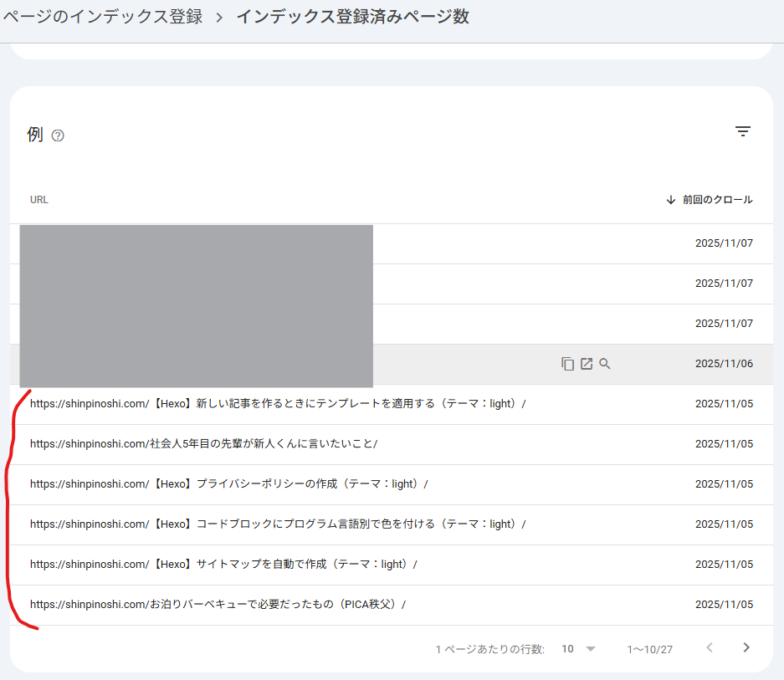
Task: Click the sort arrow beside 前回のクロール
Action: point(670,199)
